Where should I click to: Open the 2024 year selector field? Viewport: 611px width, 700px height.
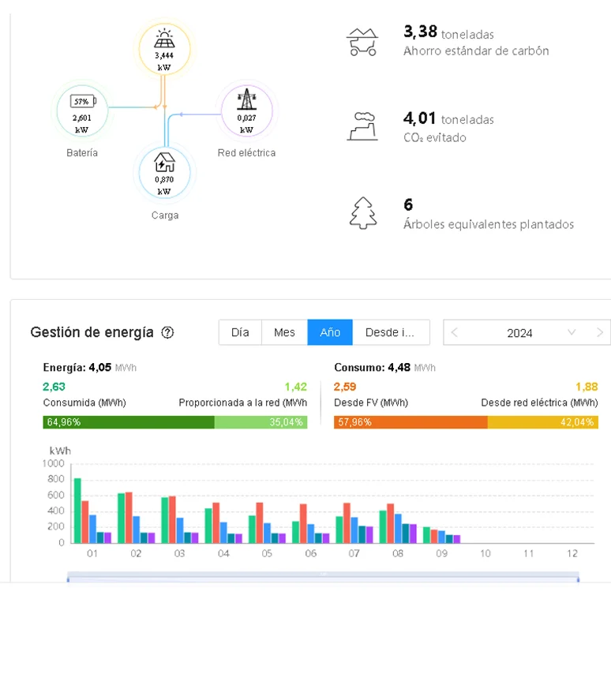click(520, 332)
